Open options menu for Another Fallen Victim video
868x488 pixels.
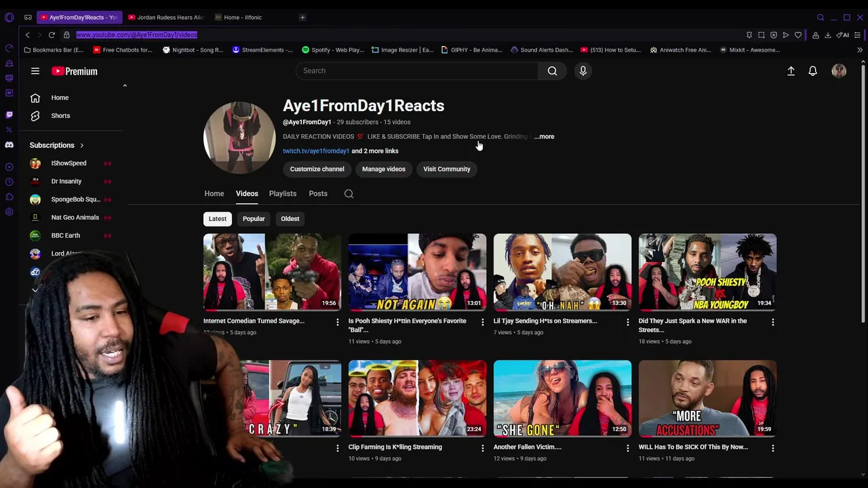(627, 448)
